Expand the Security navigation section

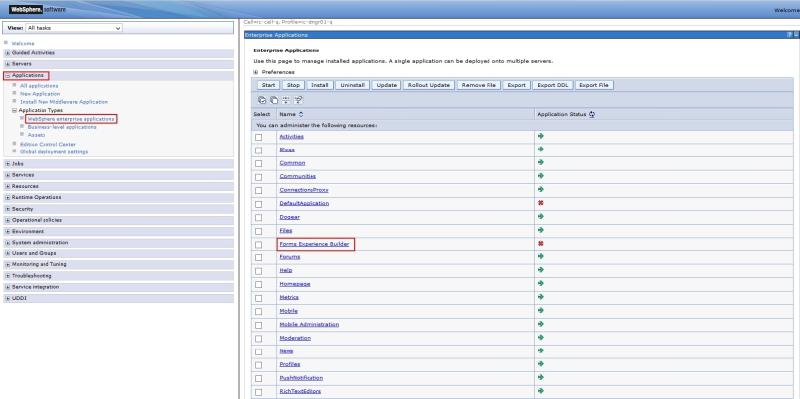pyautogui.click(x=8, y=209)
